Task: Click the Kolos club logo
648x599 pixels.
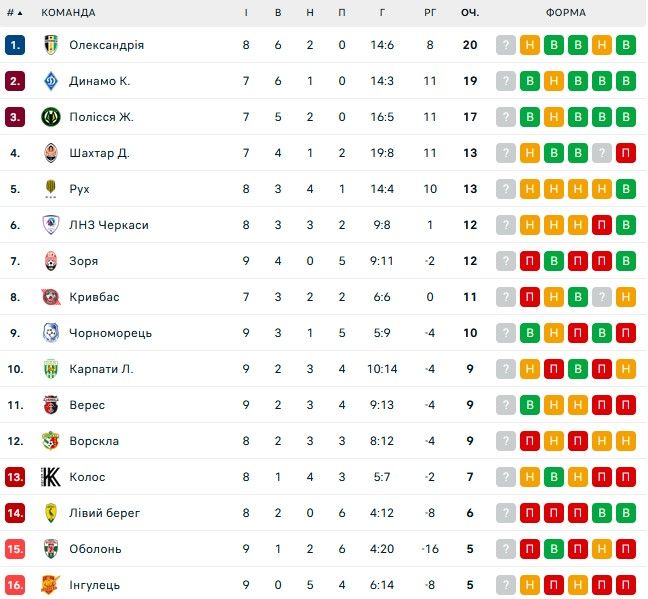Action: [51, 477]
